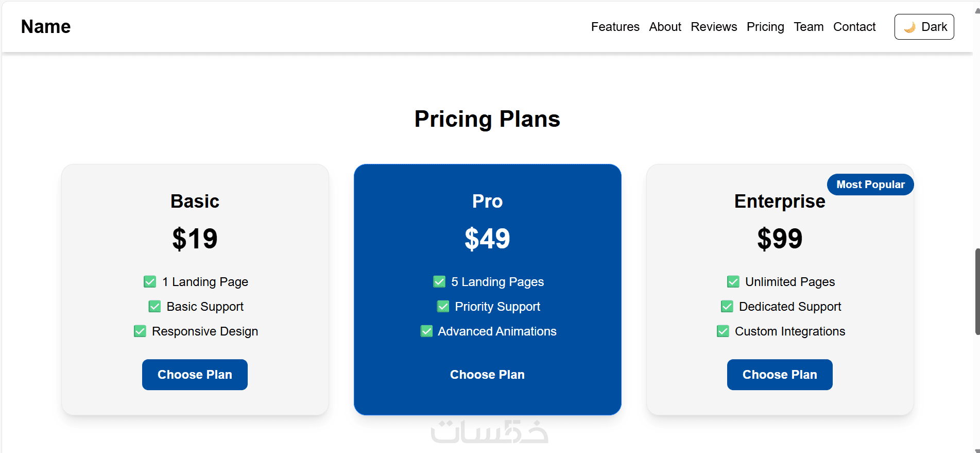Choose the Basic plan

tap(195, 375)
